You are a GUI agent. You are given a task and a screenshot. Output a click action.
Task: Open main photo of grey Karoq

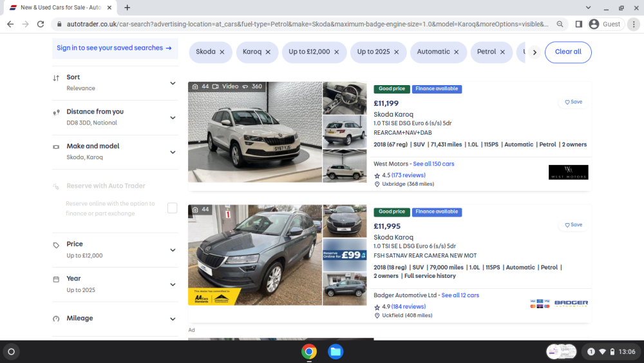255,255
